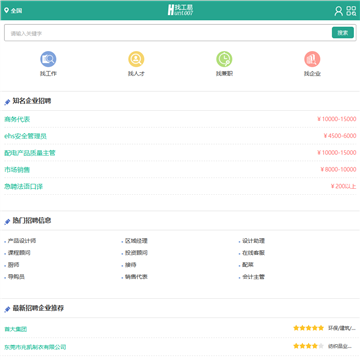Open the green 找兼职 part-time icon
The height and width of the screenshot is (360, 360).
224,59
